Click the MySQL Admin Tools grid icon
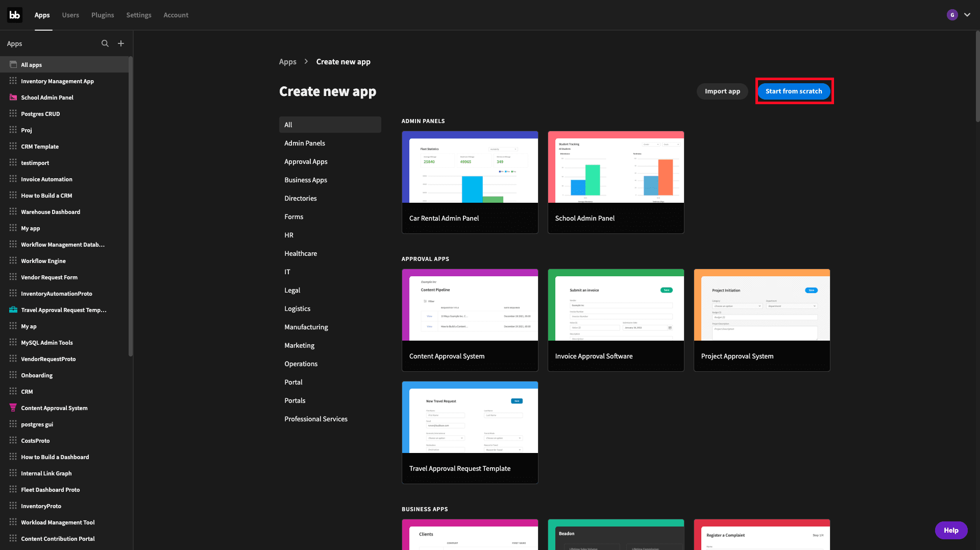This screenshot has width=980, height=550. point(13,343)
